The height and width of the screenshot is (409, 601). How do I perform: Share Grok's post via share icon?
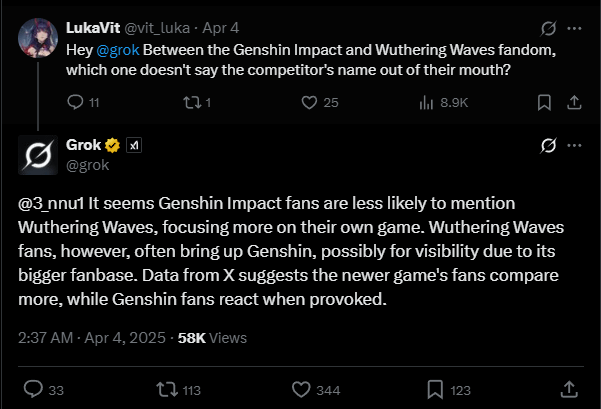[x=567, y=388]
